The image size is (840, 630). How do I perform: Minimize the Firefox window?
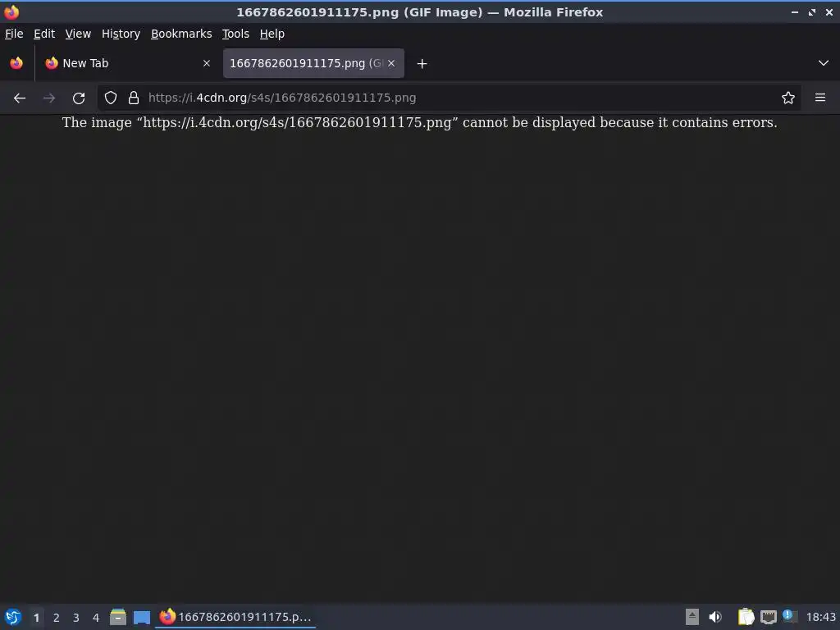pos(795,11)
